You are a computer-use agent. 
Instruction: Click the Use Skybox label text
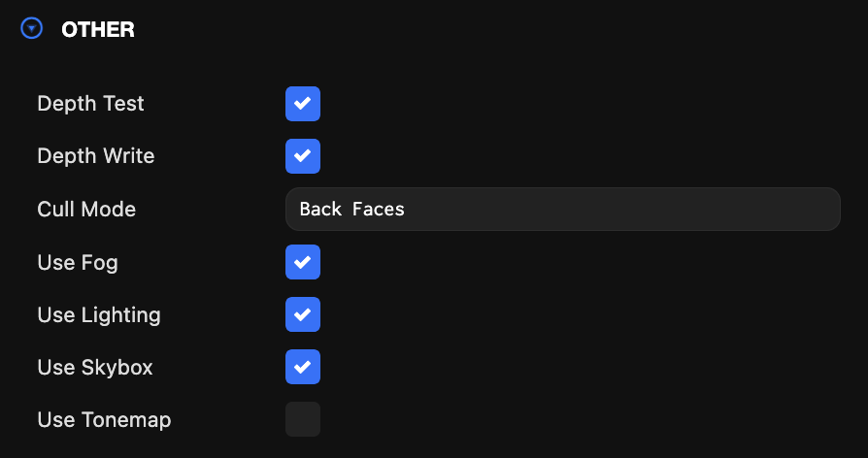click(95, 368)
